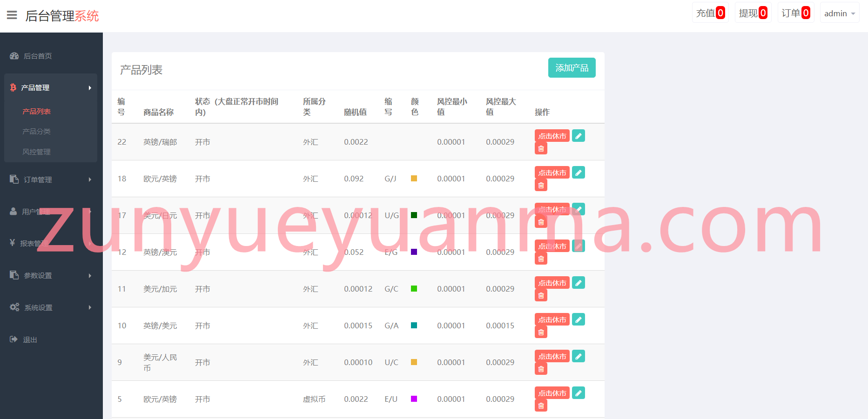The image size is (868, 419).
Task: Open the 提现 notification button
Action: (x=753, y=13)
